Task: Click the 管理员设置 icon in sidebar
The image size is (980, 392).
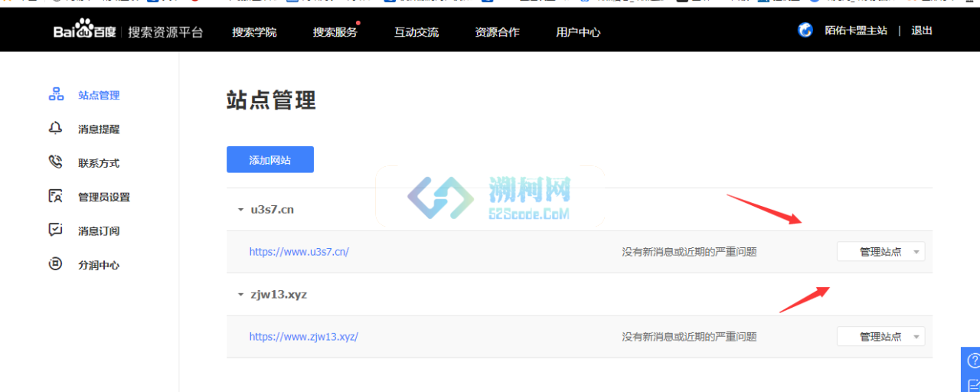Action: point(56,196)
